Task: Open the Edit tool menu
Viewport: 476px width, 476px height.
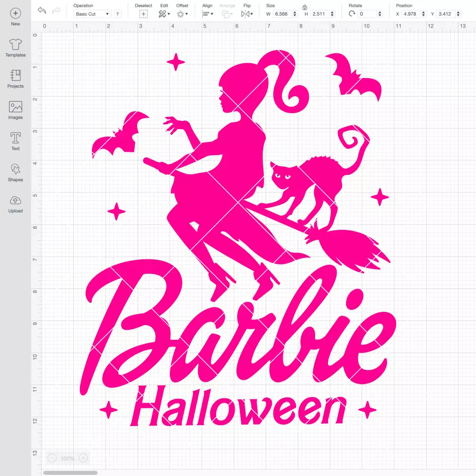Action: tap(164, 14)
